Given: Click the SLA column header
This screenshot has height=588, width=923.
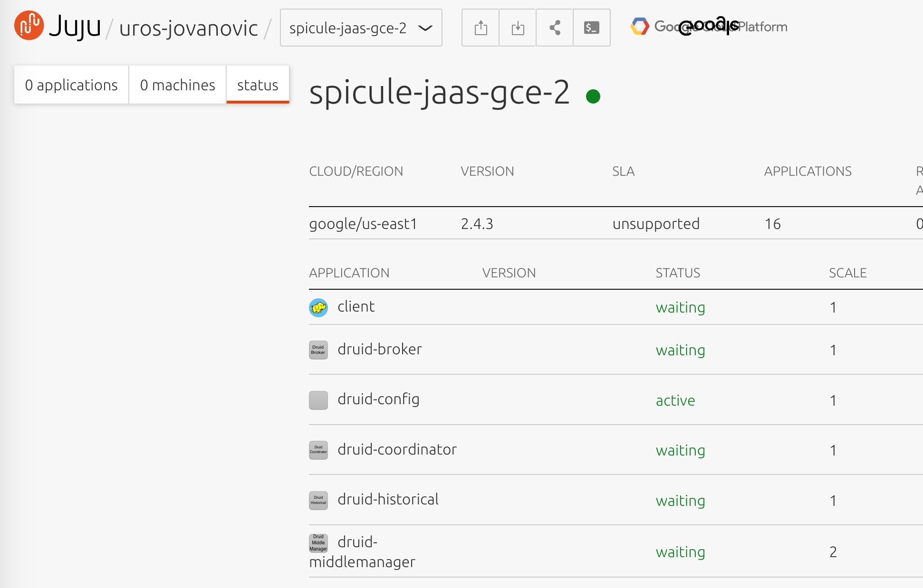Looking at the screenshot, I should (x=624, y=171).
